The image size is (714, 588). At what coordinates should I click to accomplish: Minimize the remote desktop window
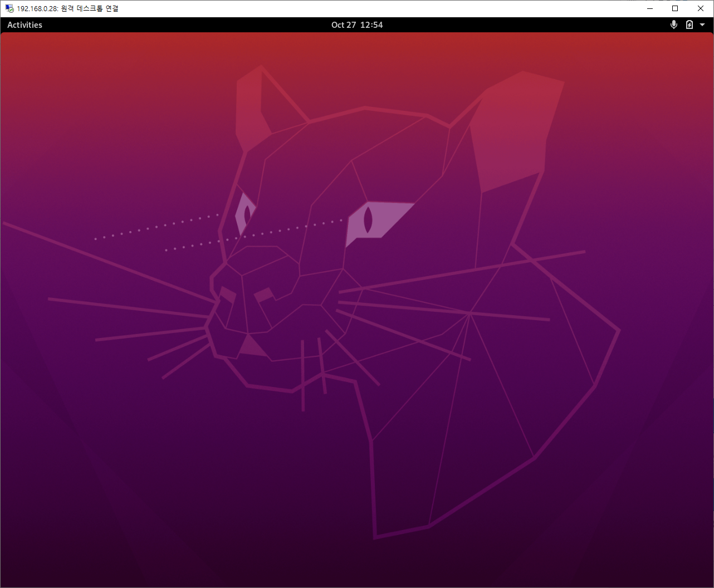[x=649, y=8]
